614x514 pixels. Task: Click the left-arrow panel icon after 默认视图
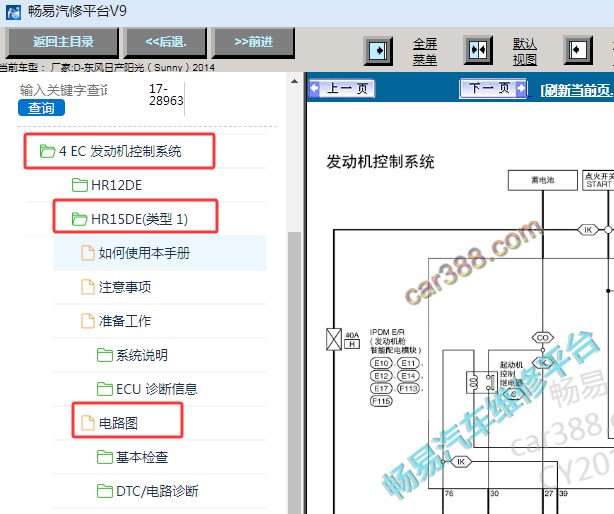[x=578, y=50]
